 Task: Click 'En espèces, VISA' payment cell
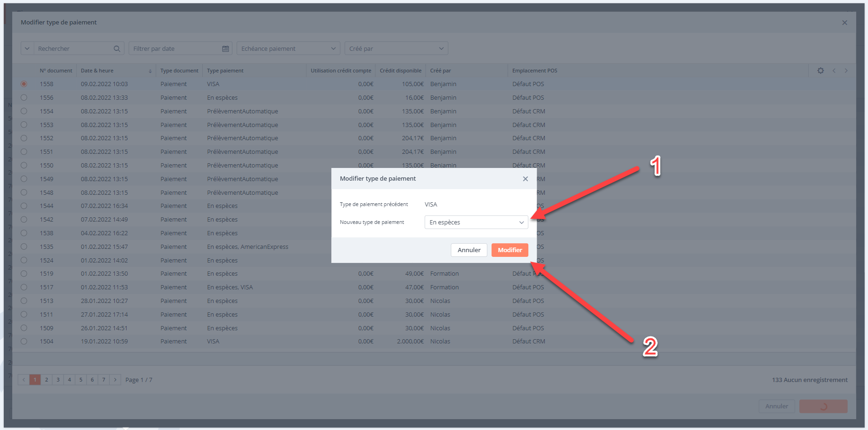click(x=230, y=287)
